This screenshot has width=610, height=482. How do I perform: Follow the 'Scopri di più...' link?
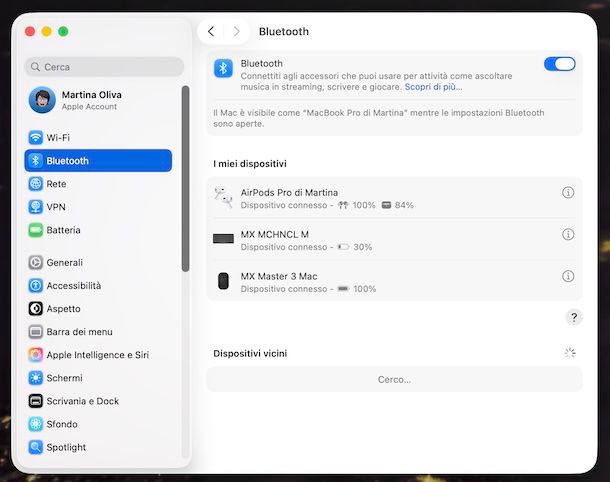pos(433,87)
